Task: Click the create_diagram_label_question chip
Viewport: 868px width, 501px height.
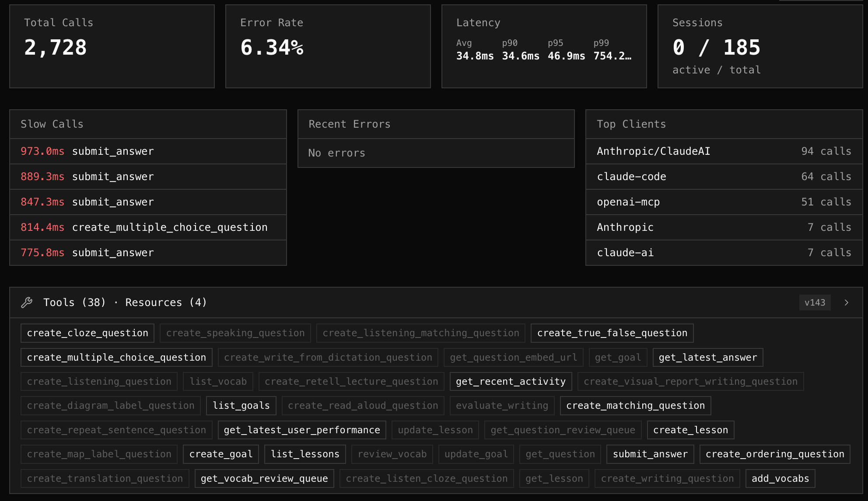Action: pyautogui.click(x=111, y=406)
